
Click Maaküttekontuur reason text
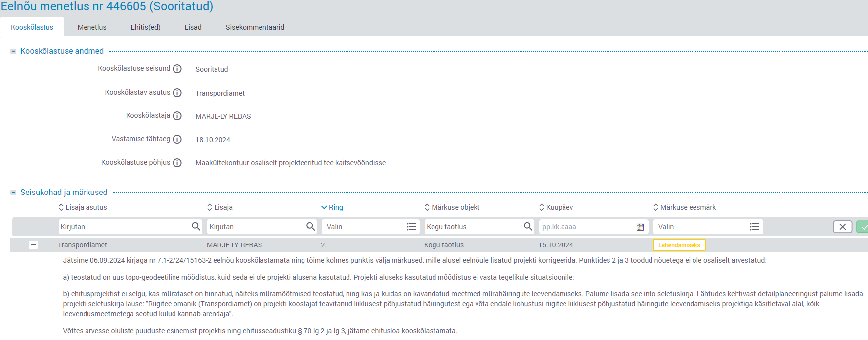pyautogui.click(x=291, y=163)
